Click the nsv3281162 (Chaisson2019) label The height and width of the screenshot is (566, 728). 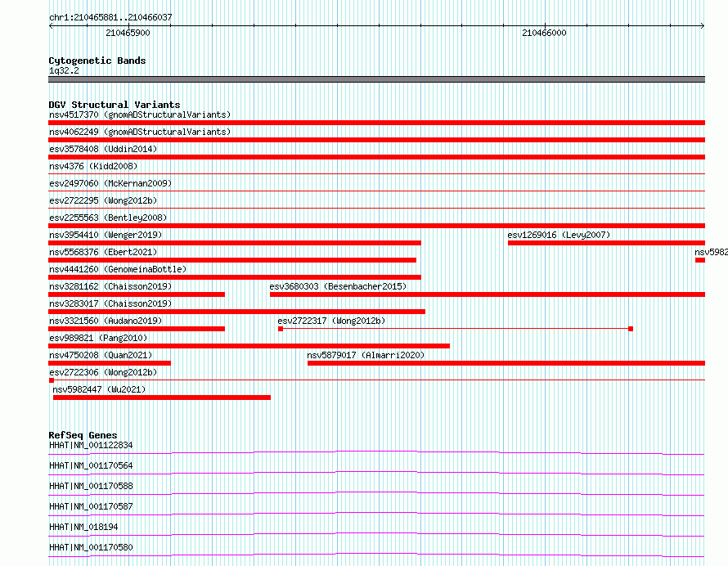point(110,286)
